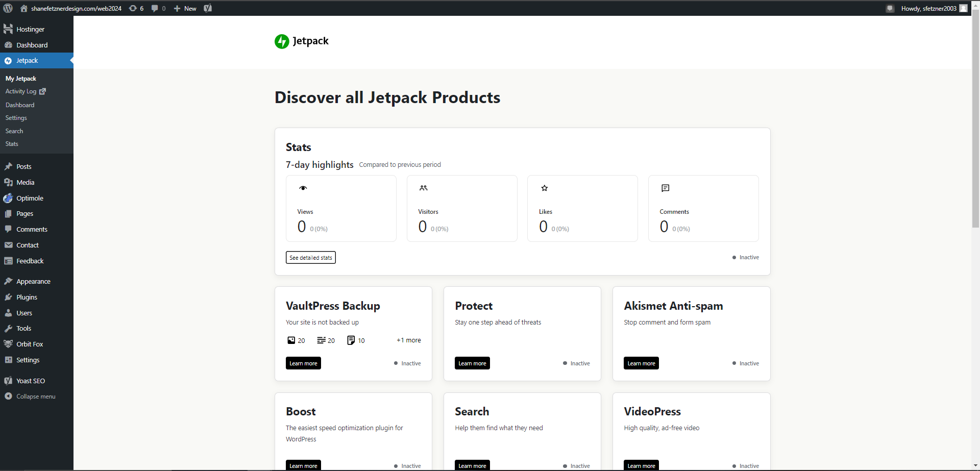Click Learn more under VaultPress Backup
Image resolution: width=980 pixels, height=471 pixels.
click(303, 363)
